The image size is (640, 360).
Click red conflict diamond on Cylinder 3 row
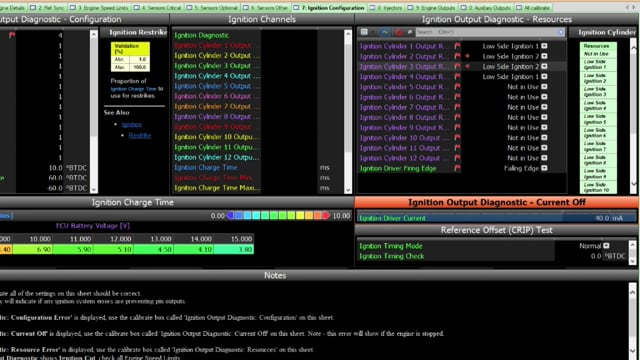(467, 66)
